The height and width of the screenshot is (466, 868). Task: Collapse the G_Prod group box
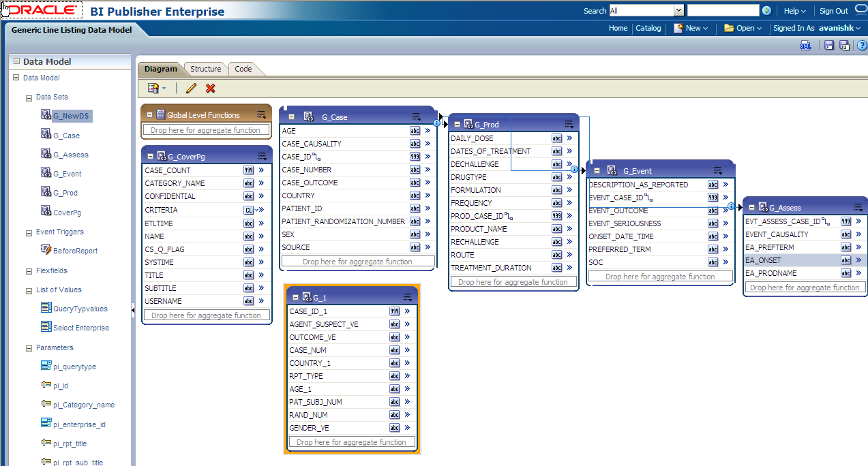[x=457, y=125]
